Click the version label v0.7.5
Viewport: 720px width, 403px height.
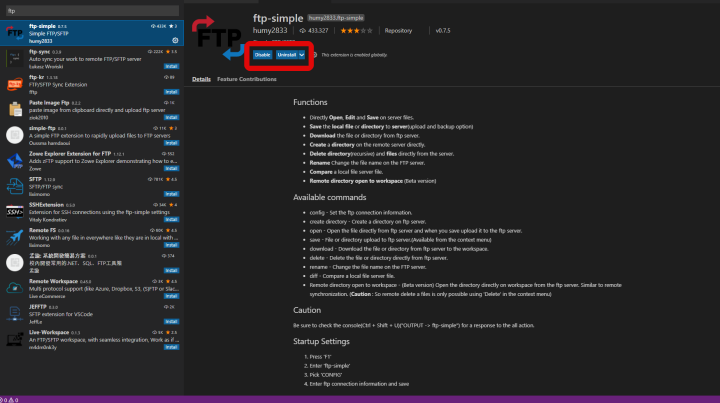[443, 31]
